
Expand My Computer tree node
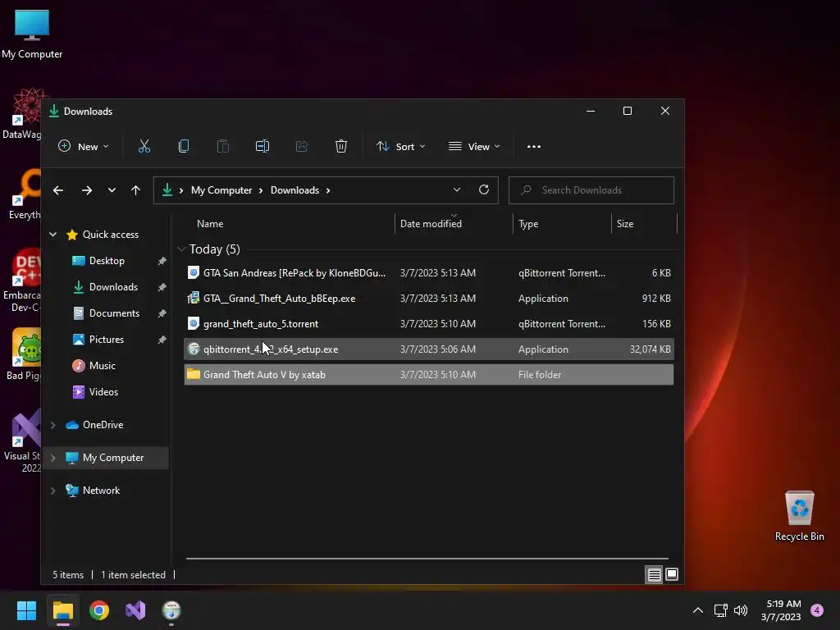53,458
